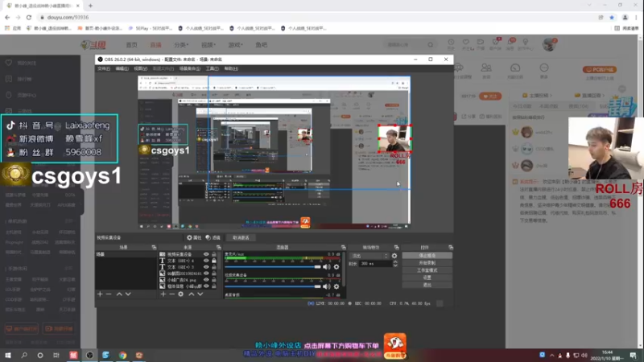This screenshot has width=644, height=362.
Task: Remove the selected source with the minus icon
Action: (x=172, y=294)
